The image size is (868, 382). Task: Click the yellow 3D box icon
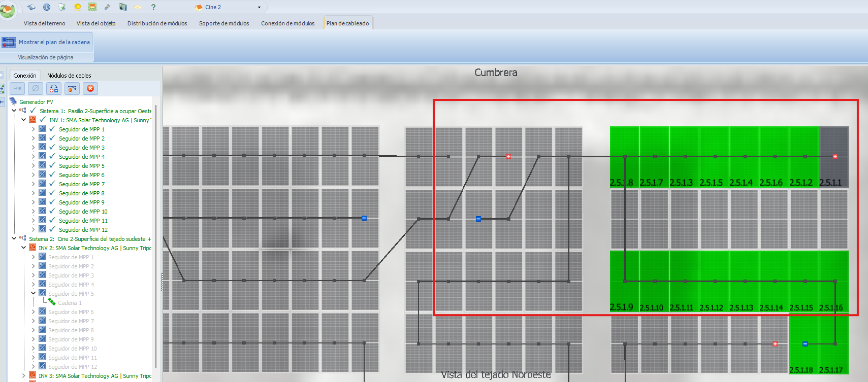tap(138, 7)
